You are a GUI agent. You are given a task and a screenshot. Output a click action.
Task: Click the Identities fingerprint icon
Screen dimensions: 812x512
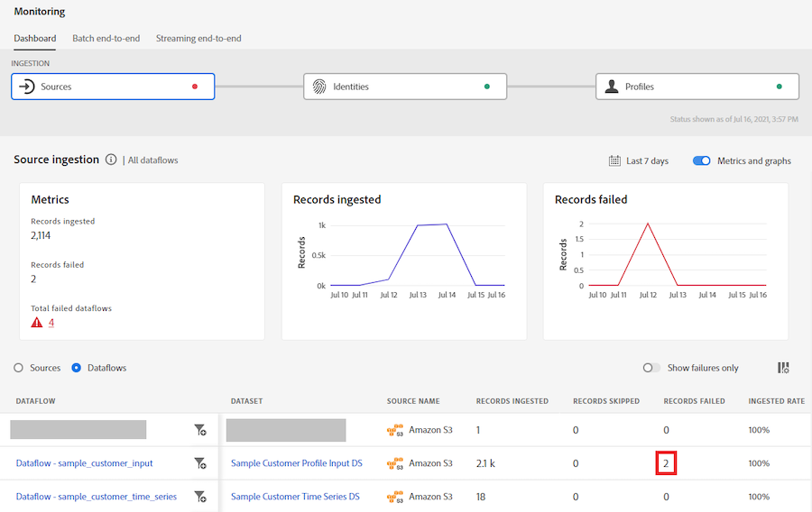(x=319, y=87)
